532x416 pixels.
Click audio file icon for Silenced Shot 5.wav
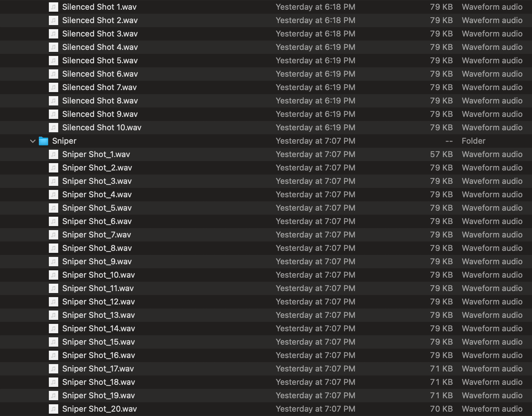tap(54, 61)
